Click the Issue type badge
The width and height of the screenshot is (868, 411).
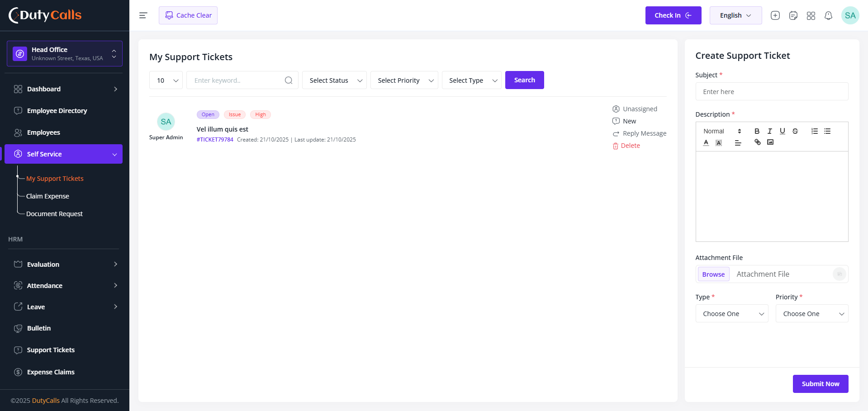(x=235, y=115)
